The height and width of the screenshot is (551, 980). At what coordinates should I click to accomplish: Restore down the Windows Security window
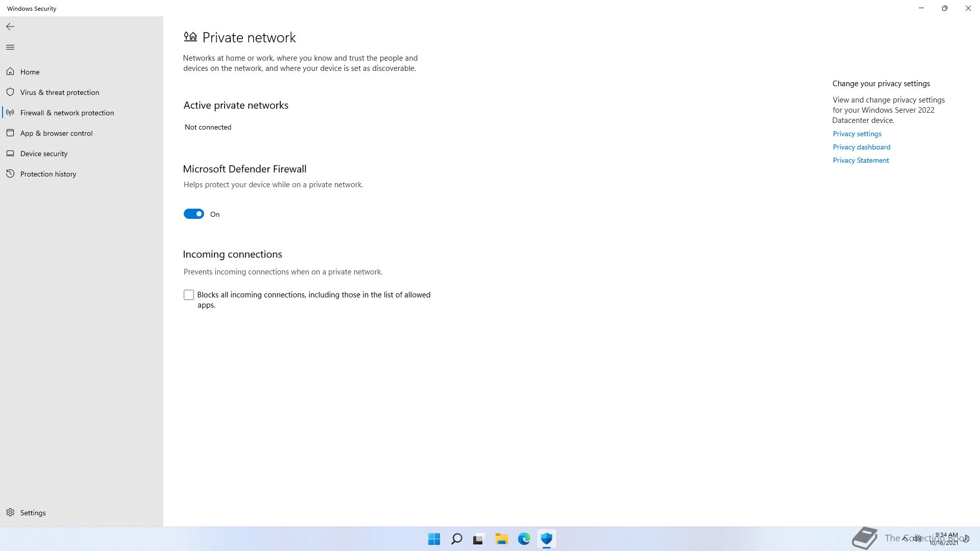click(945, 8)
